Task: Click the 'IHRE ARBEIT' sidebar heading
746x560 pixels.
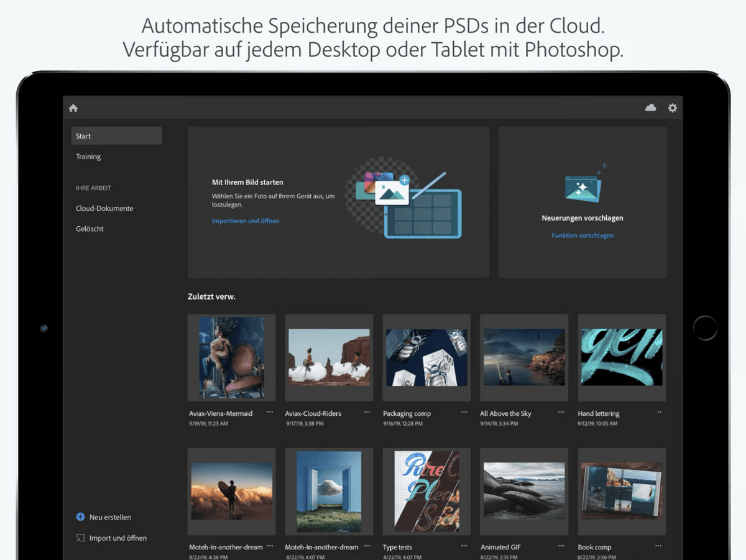Action: coord(94,188)
